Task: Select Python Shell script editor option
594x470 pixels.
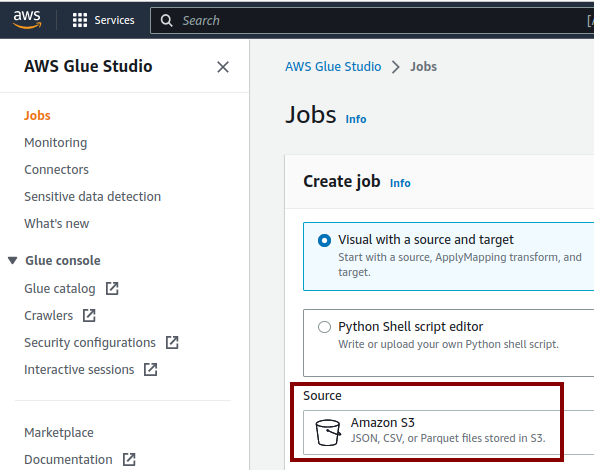Action: tap(324, 327)
